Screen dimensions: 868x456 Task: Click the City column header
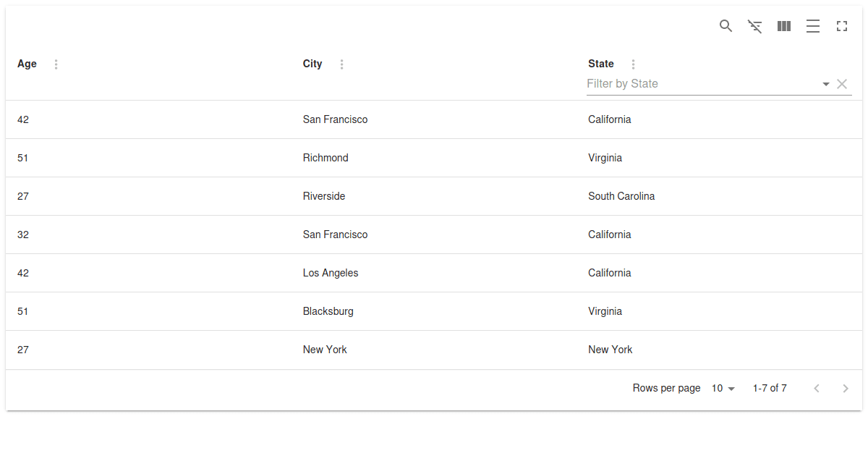coord(312,64)
